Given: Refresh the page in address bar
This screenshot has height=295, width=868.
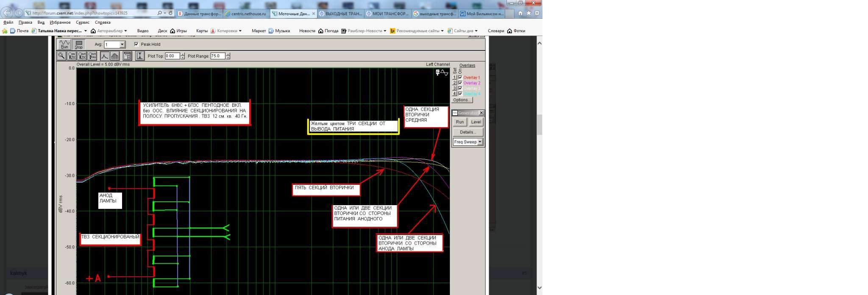Looking at the screenshot, I should click(x=170, y=13).
